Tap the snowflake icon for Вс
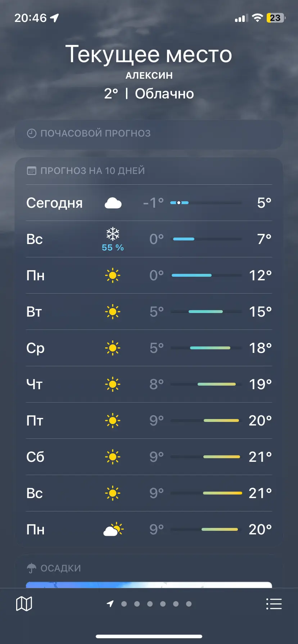 point(113,234)
